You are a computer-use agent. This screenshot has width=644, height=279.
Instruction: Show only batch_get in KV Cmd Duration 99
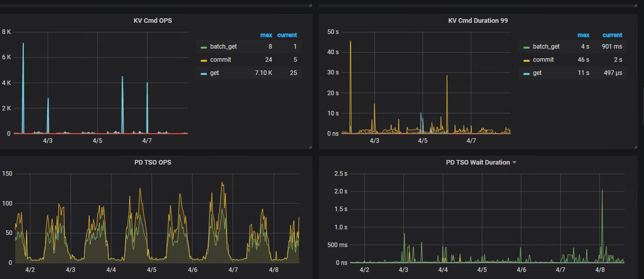[x=546, y=47]
